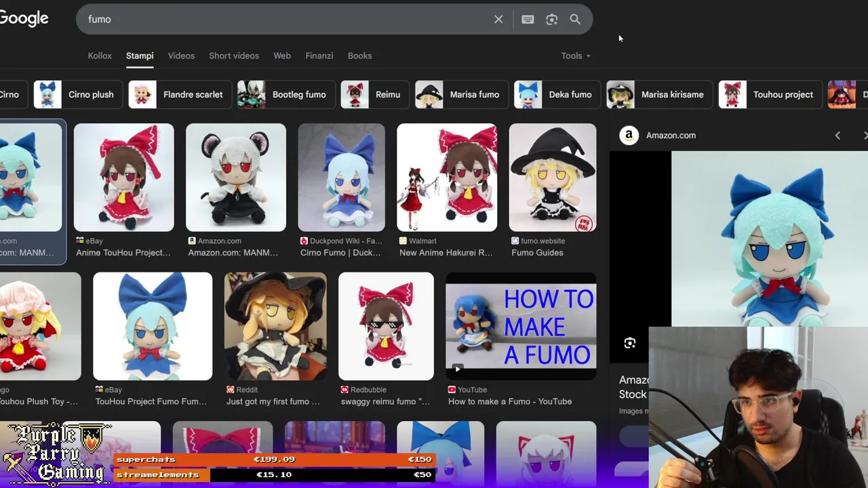Click the play icon on video thumbnail
This screenshot has height=488, width=868.
click(x=458, y=369)
